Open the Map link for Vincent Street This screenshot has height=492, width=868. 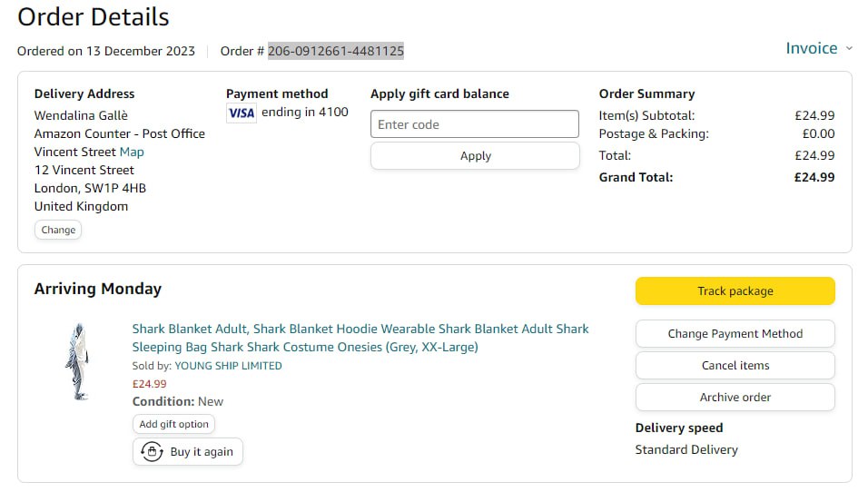tap(132, 152)
